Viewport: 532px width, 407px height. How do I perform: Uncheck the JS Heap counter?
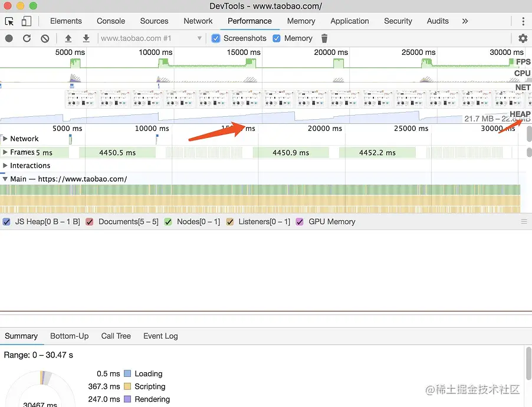coord(6,222)
